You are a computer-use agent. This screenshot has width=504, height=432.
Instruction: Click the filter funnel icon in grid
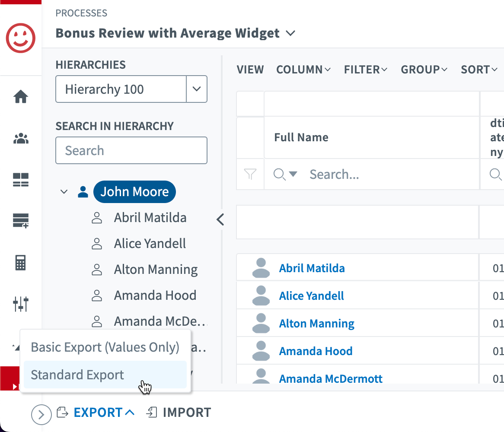pyautogui.click(x=250, y=175)
